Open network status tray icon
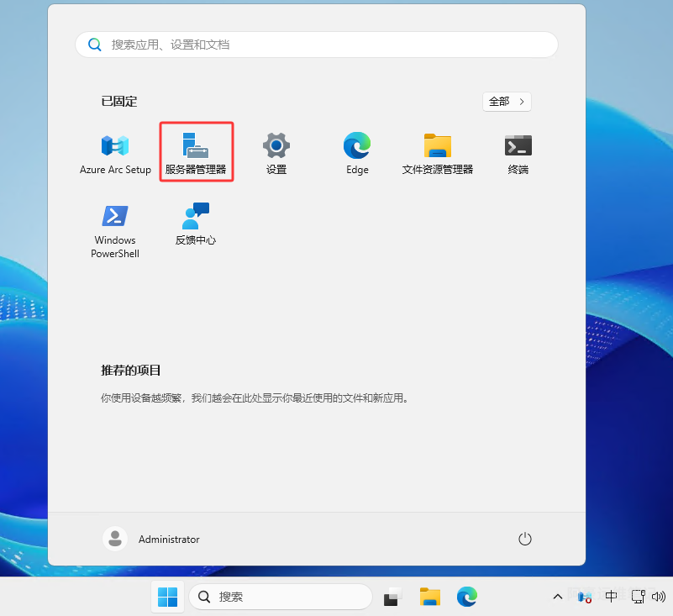The height and width of the screenshot is (616, 673). (638, 597)
